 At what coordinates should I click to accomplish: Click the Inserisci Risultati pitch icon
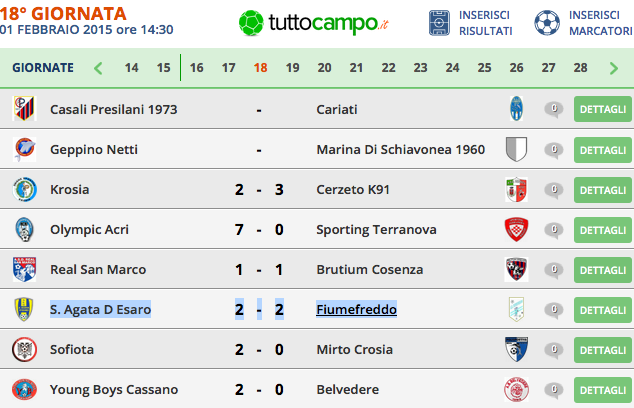pyautogui.click(x=439, y=23)
